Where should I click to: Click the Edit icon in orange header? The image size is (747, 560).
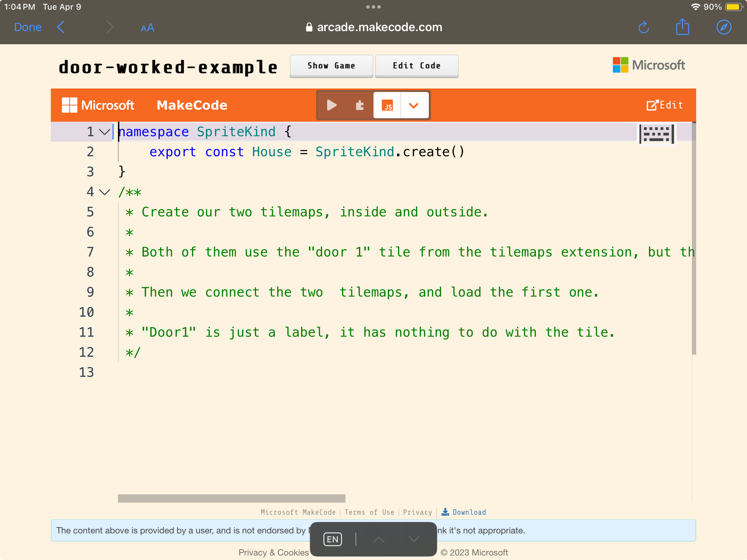click(665, 105)
